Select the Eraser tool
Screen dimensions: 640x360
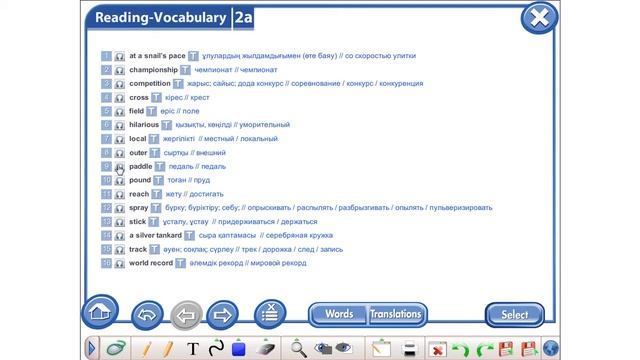(266, 349)
